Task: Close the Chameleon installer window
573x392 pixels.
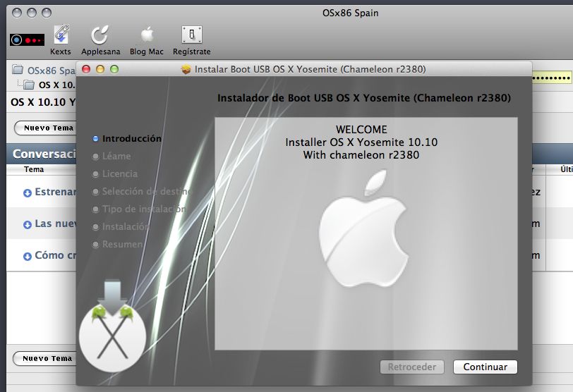Action: 86,69
